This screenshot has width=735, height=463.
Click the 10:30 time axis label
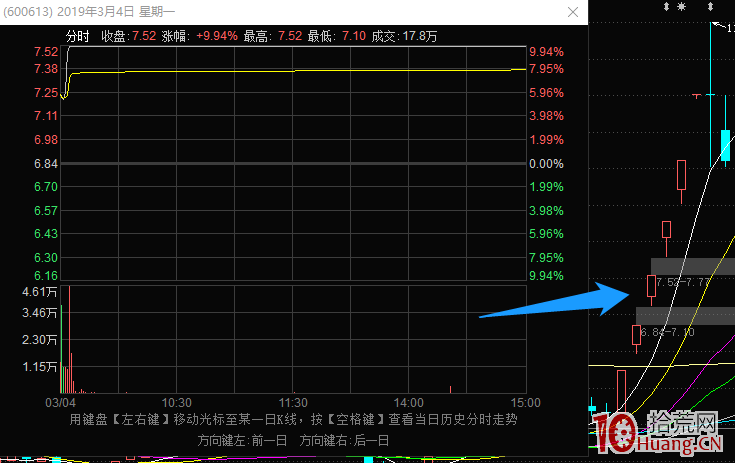tap(177, 403)
